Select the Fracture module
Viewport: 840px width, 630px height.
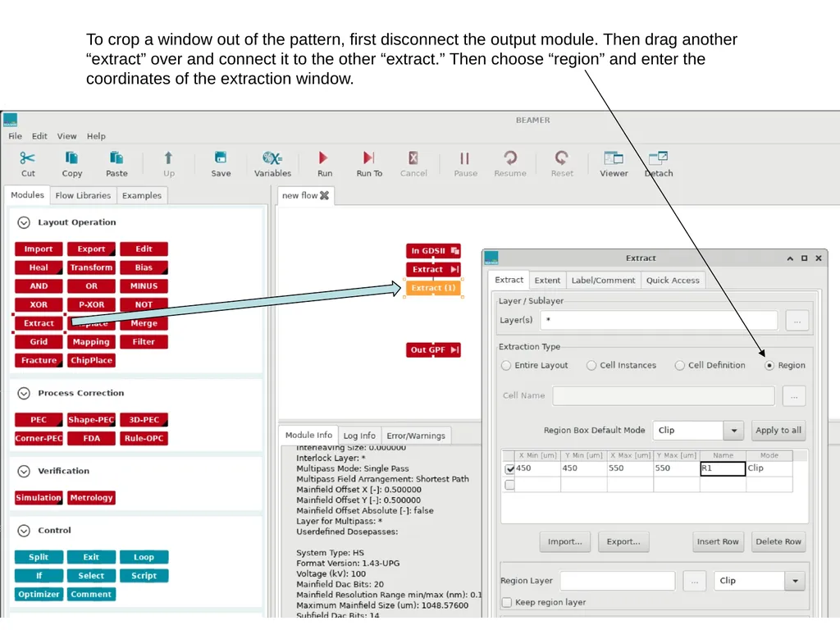pos(39,361)
